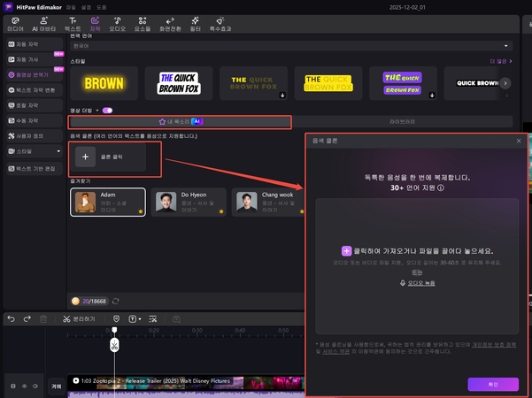Click the redo arrow in the timeline toolbar
532x398 pixels.
point(27,318)
